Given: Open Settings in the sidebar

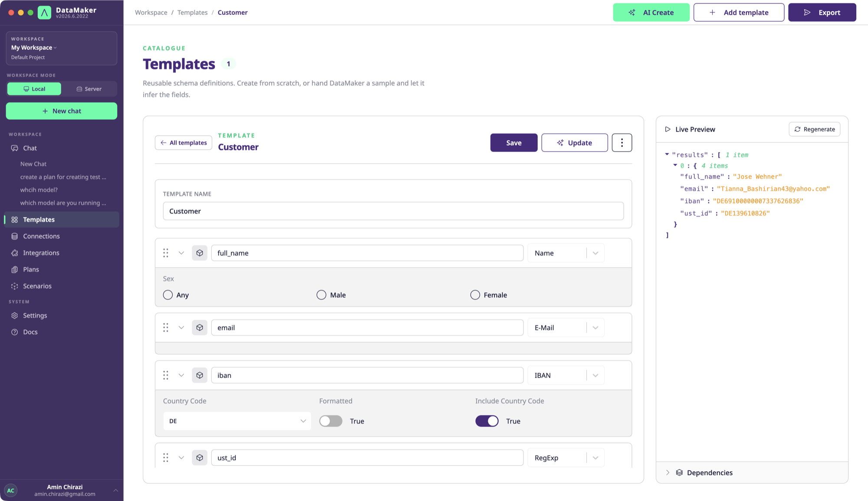Looking at the screenshot, I should tap(62, 315).
